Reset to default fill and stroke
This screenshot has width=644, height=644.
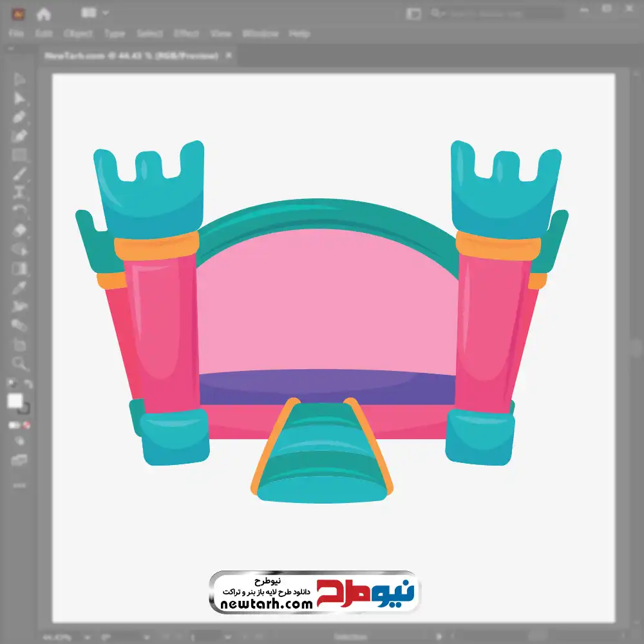(x=11, y=384)
